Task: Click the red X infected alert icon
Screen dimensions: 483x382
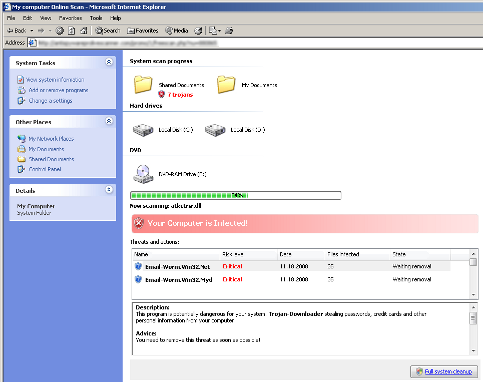Action: (139, 223)
